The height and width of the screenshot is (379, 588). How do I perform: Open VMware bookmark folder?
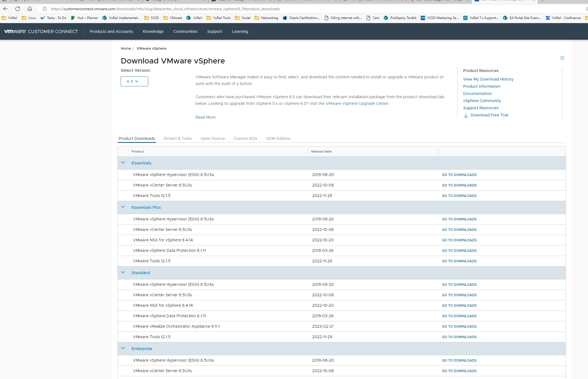(173, 18)
